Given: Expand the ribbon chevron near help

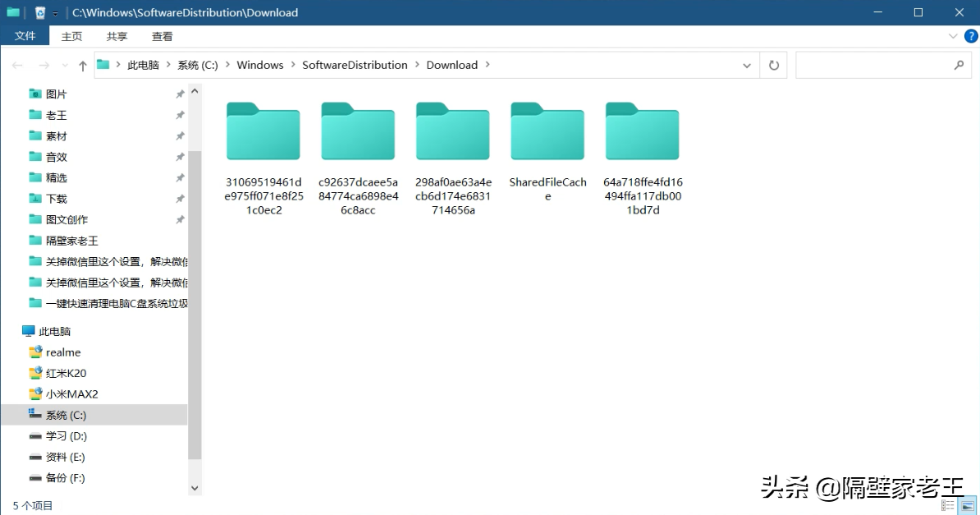Looking at the screenshot, I should coord(952,36).
